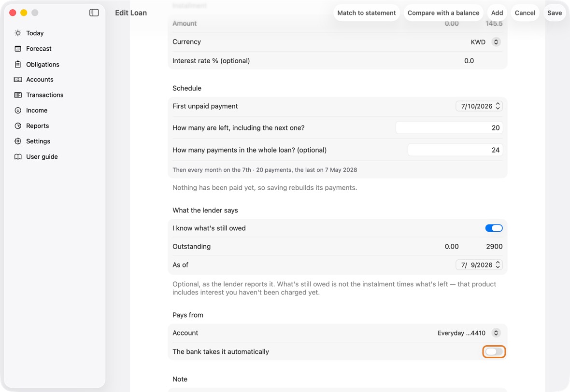This screenshot has width=570, height=392.
Task: Click the payments left field showing 20
Action: pyautogui.click(x=449, y=128)
